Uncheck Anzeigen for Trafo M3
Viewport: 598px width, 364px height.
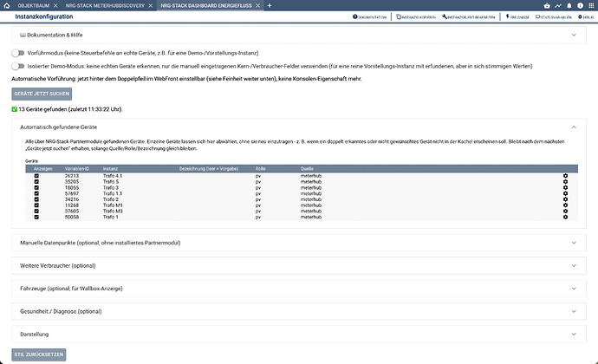pyautogui.click(x=36, y=211)
